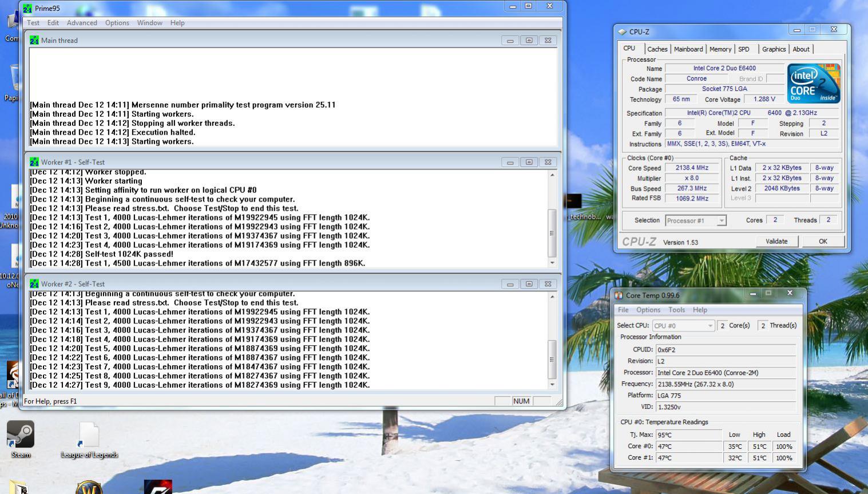Click the Core Temp title bar icon

tap(619, 295)
